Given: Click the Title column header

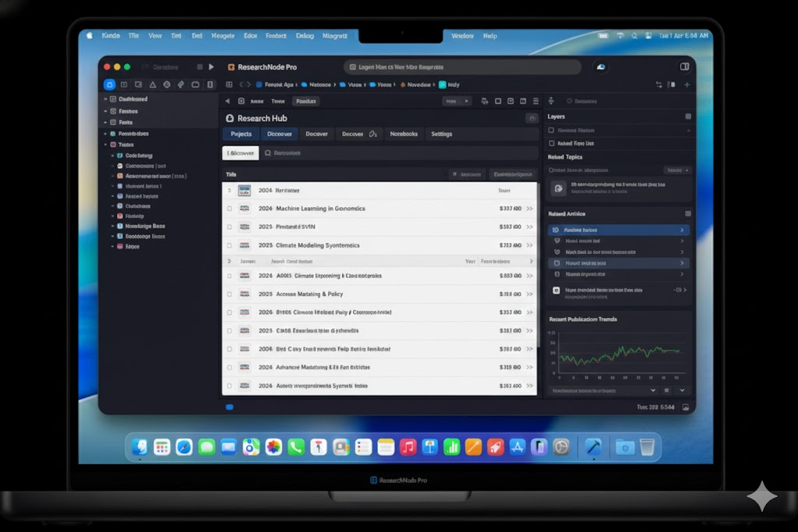Looking at the screenshot, I should pos(231,174).
